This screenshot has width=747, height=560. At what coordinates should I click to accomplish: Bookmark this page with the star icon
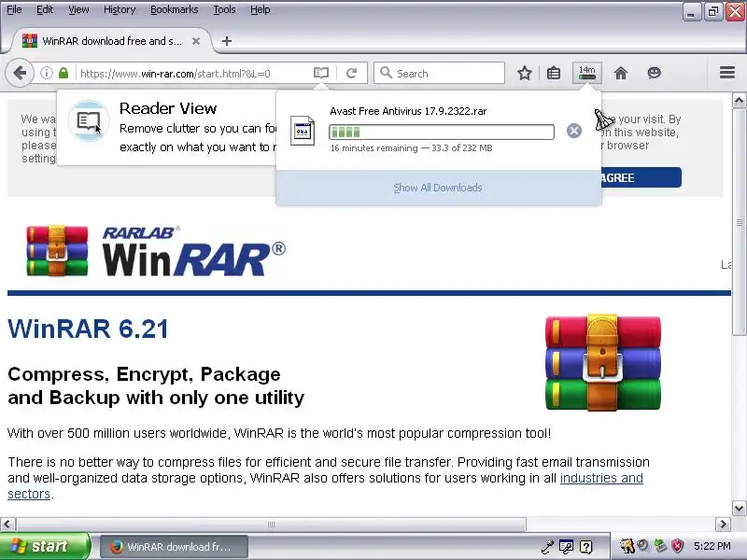(x=525, y=73)
